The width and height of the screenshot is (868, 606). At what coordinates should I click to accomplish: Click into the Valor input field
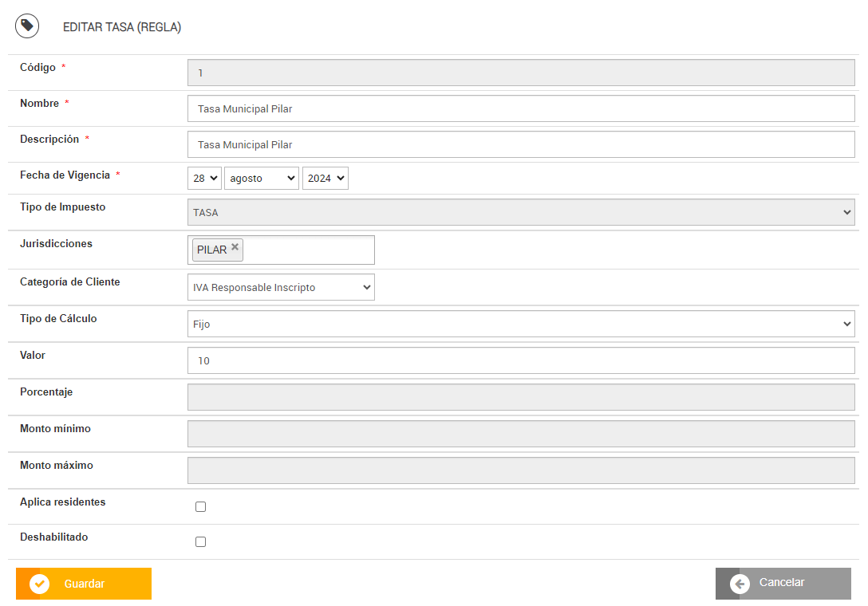[520, 360]
